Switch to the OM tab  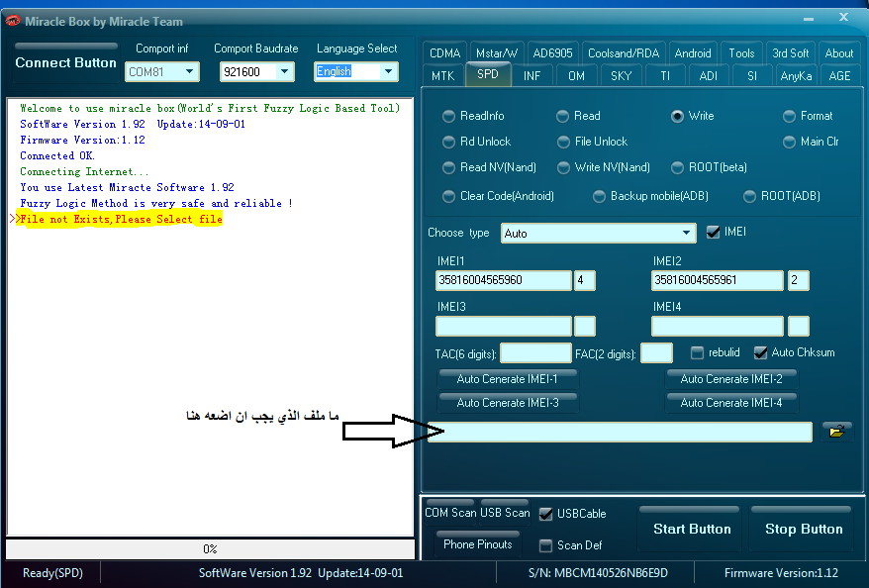[x=576, y=76]
